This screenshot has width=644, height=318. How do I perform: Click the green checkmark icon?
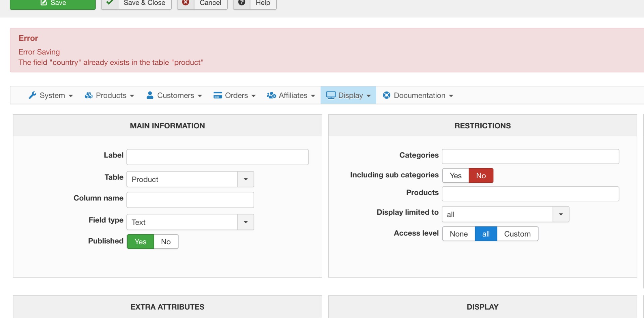109,3
